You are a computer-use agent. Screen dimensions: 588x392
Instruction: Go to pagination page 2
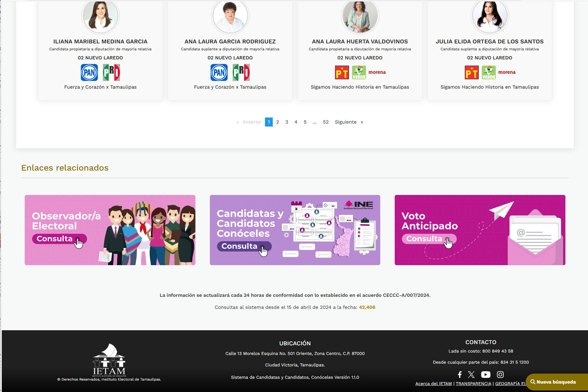278,122
